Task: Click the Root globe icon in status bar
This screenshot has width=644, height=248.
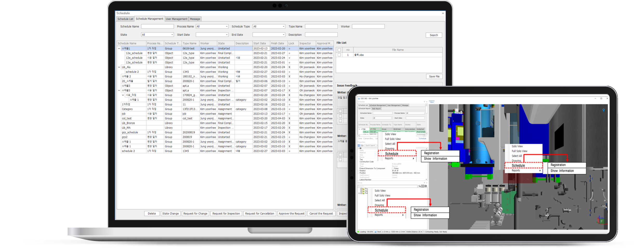Action: (x=376, y=232)
